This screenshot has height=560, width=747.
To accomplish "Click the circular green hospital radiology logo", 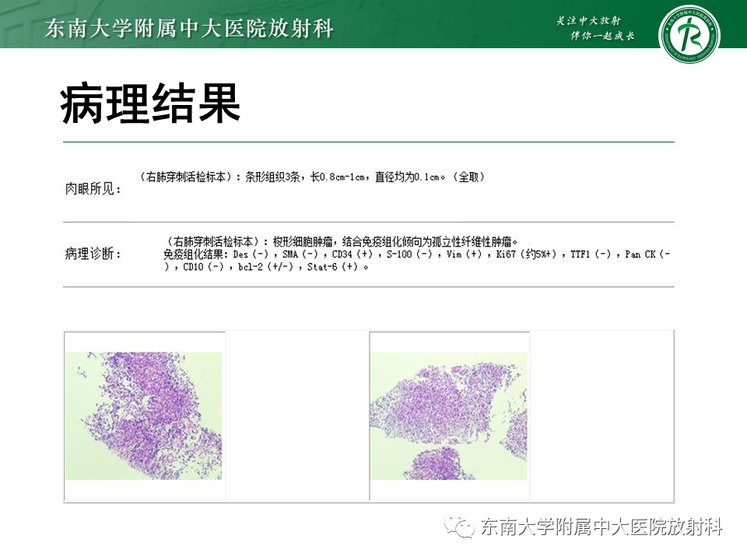I will [689, 34].
